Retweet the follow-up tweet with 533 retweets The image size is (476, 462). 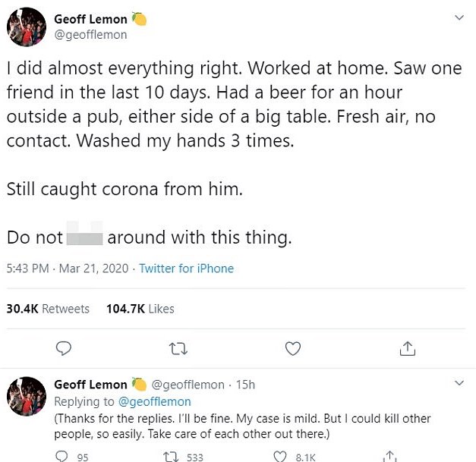point(172,457)
